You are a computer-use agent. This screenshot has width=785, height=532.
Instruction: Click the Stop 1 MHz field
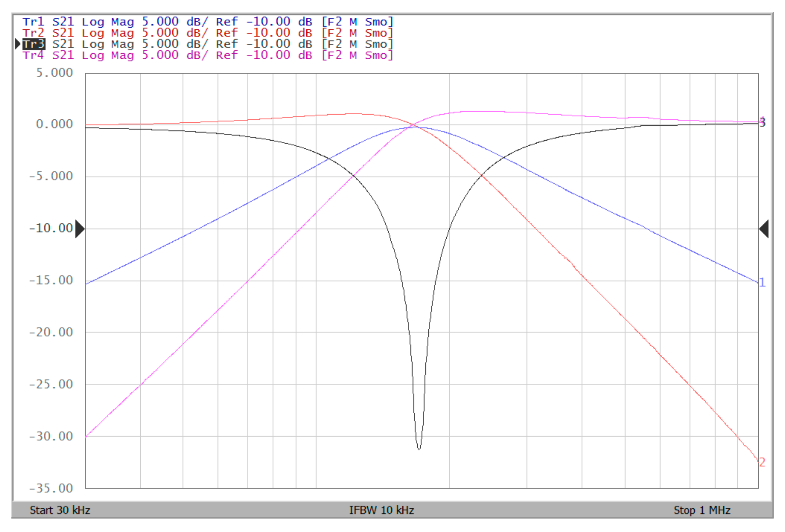point(702,510)
